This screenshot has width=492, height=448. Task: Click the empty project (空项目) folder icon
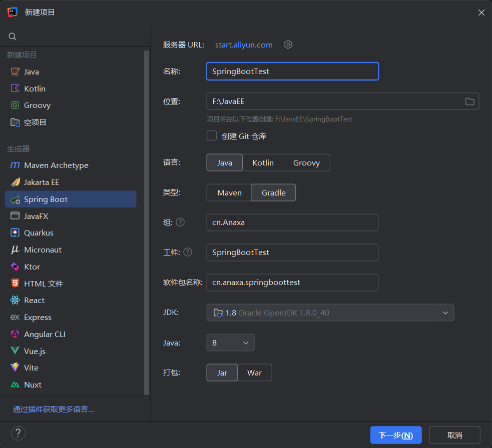point(15,122)
